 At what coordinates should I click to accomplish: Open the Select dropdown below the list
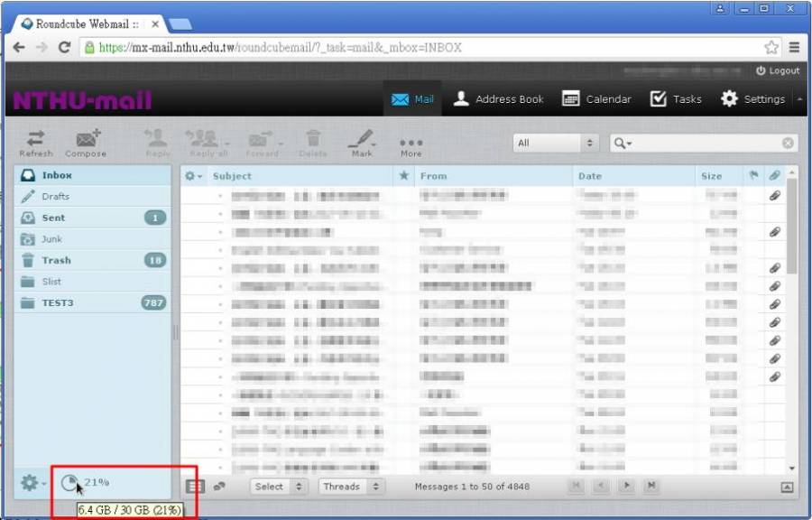(x=279, y=487)
